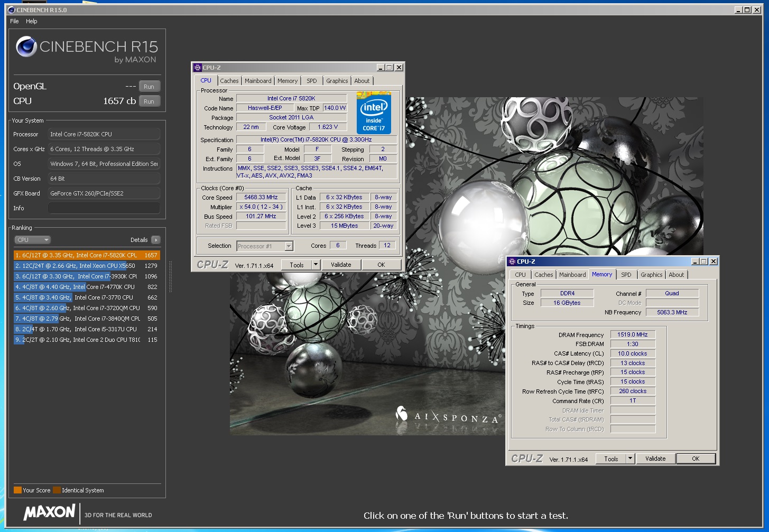
Task: Open SPD tab in CPU-Z processor window
Action: coord(312,81)
